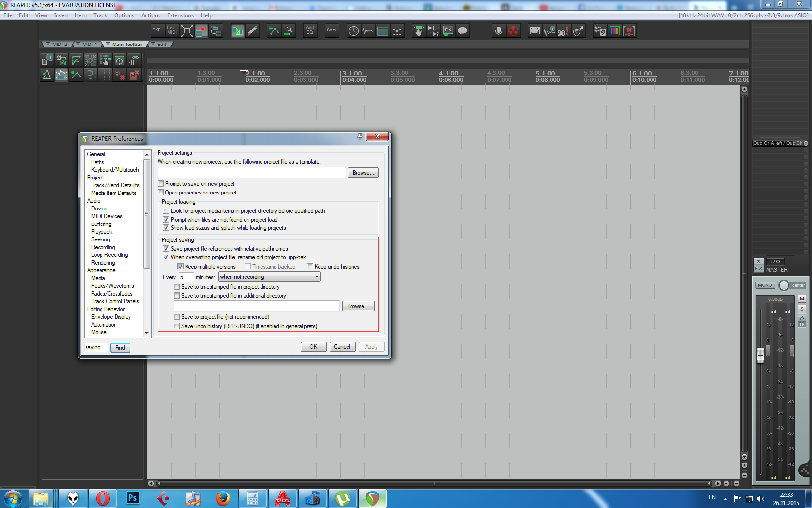Image resolution: width=812 pixels, height=508 pixels.
Task: Open the Insert menu
Action: pyautogui.click(x=61, y=15)
